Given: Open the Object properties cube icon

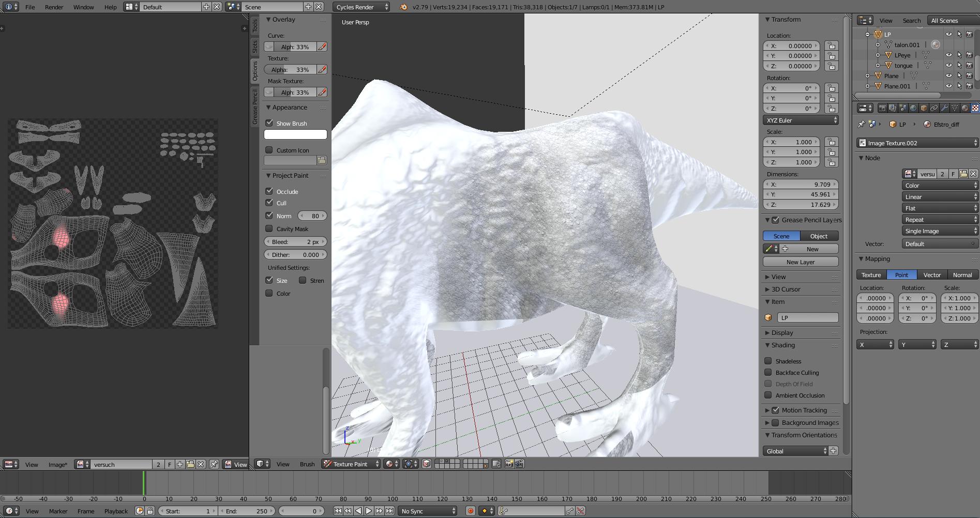Looking at the screenshot, I should 924,108.
